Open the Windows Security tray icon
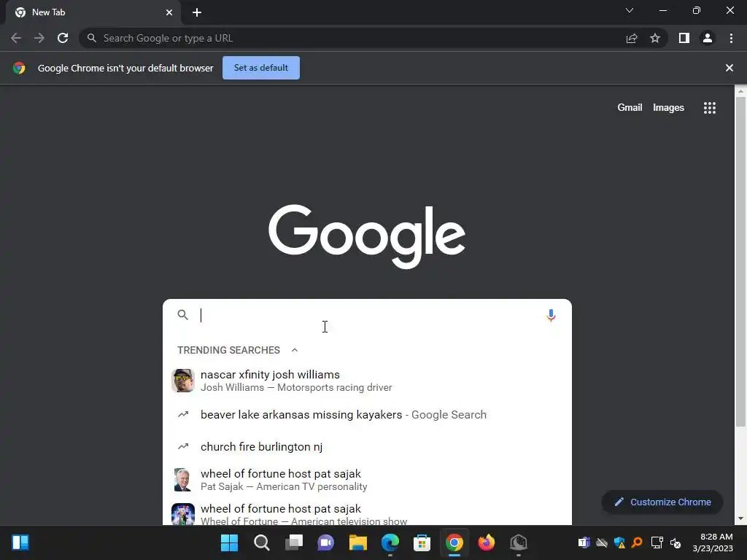 pos(620,542)
